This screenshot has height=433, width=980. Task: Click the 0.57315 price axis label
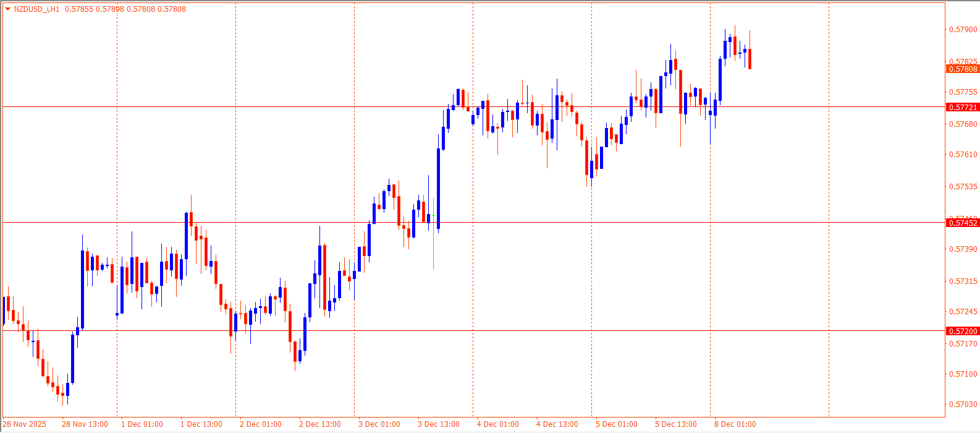(963, 281)
